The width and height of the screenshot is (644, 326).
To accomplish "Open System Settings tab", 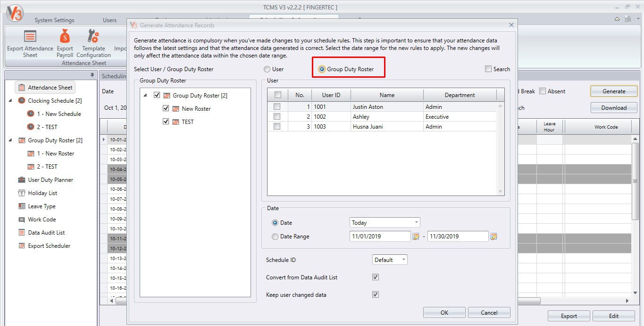I will 54,20.
